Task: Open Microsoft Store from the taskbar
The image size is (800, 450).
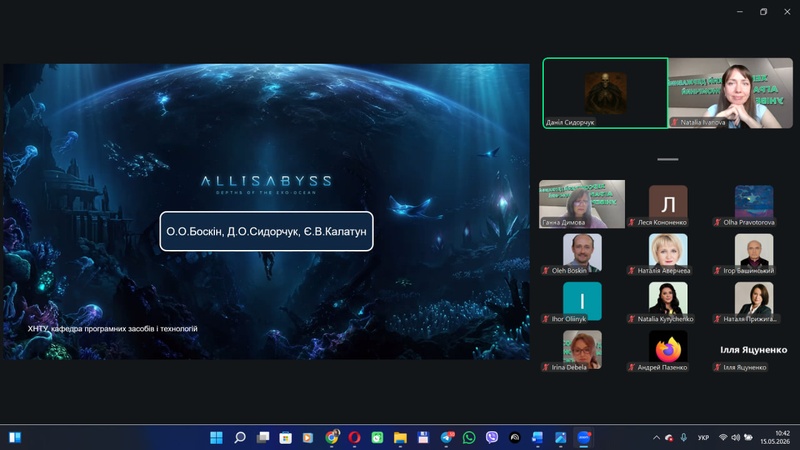Action: coord(285,437)
